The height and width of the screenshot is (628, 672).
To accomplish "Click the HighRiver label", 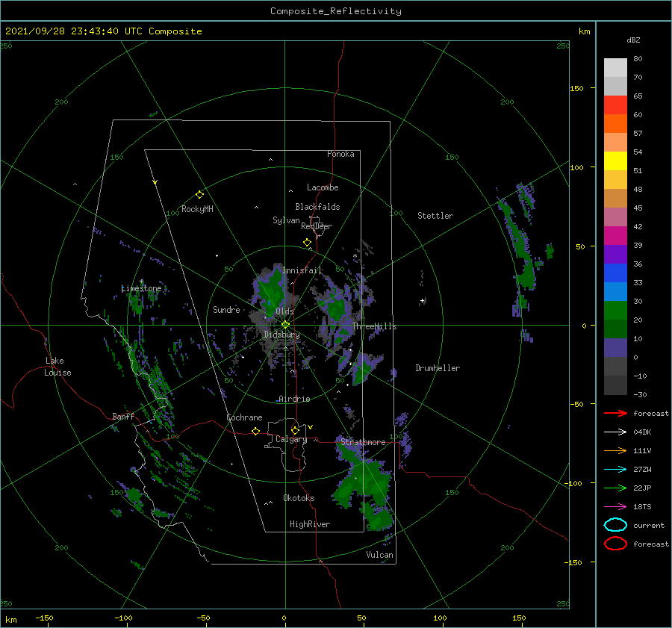I will pyautogui.click(x=310, y=524).
